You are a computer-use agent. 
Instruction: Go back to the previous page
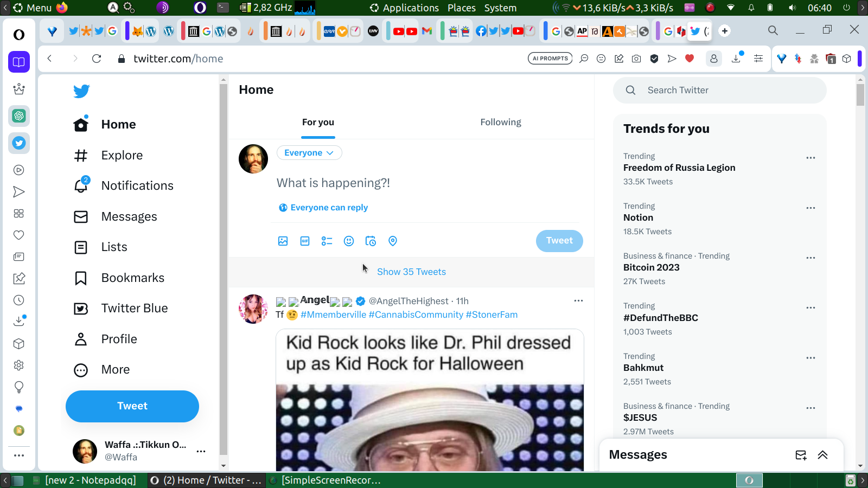(x=49, y=59)
